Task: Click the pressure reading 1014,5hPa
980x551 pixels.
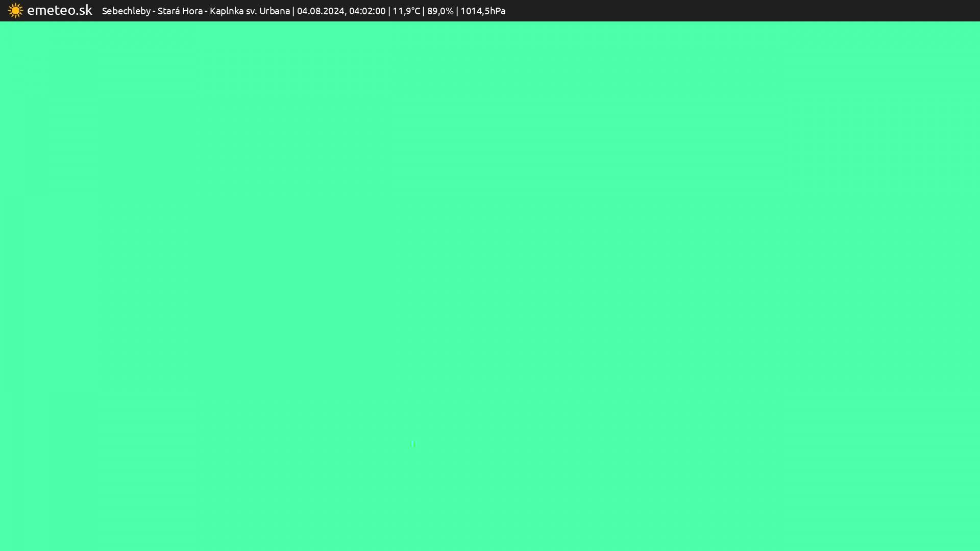Action: tap(482, 11)
